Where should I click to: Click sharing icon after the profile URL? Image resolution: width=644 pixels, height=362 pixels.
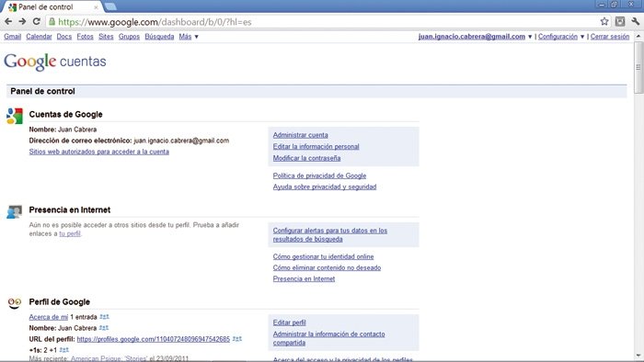click(x=237, y=339)
